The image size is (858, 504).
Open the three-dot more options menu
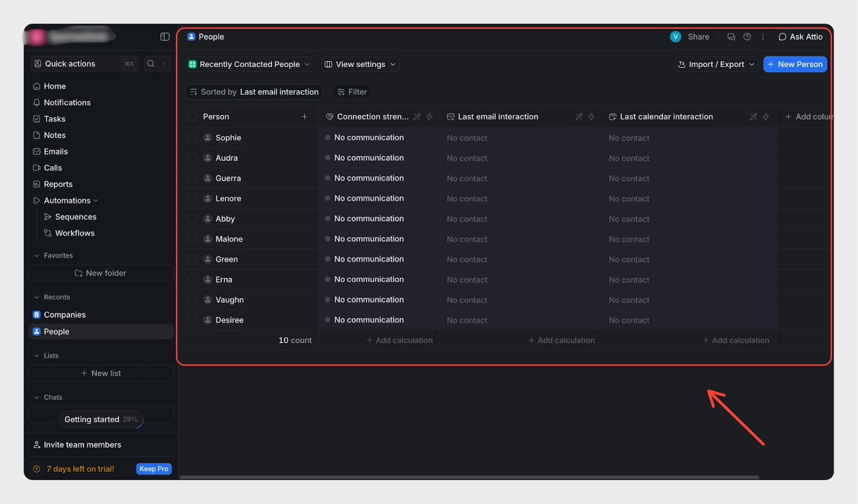pyautogui.click(x=763, y=37)
